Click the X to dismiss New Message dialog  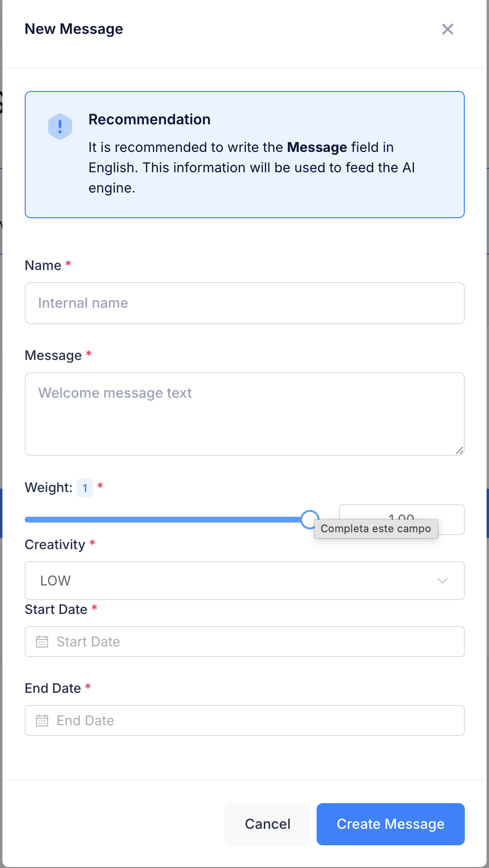coord(447,30)
